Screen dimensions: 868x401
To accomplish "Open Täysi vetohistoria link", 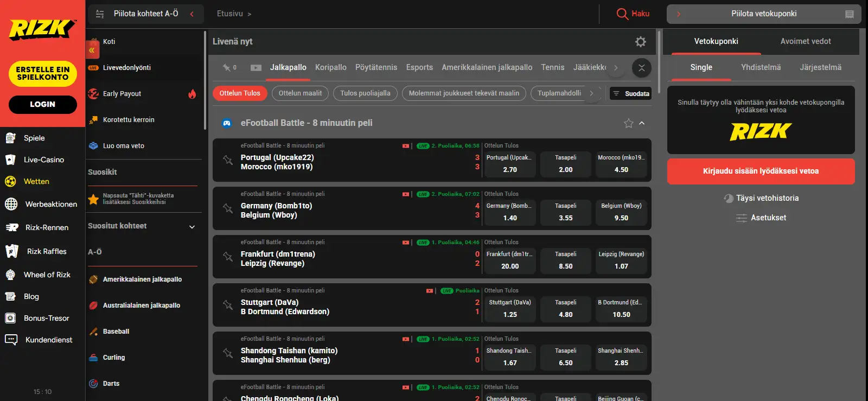I will [761, 198].
